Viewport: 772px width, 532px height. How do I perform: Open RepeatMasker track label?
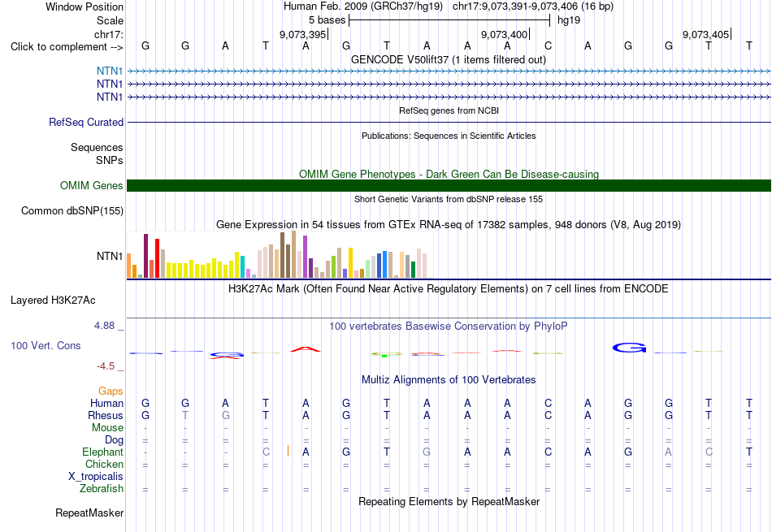[x=89, y=513]
